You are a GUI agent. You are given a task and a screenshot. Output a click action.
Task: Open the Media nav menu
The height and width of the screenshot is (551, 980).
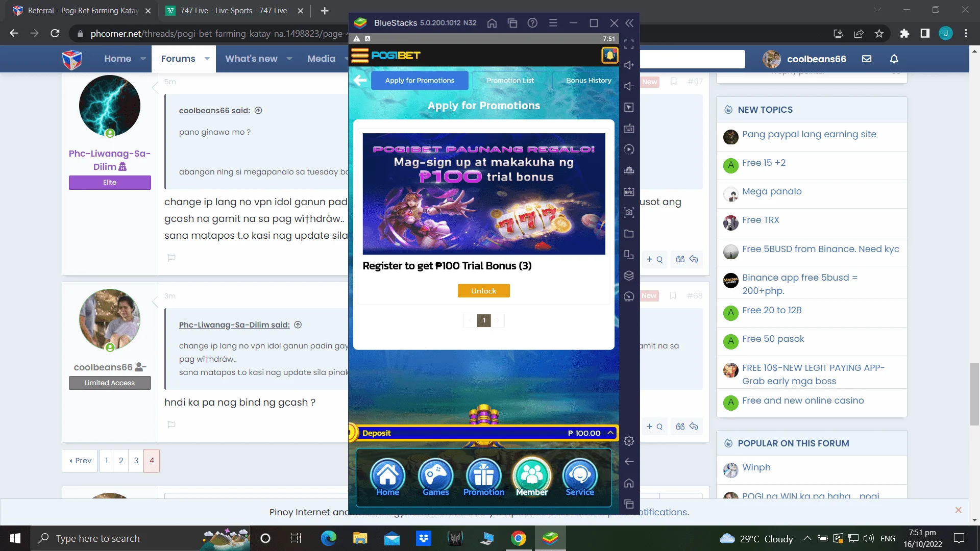(x=321, y=59)
